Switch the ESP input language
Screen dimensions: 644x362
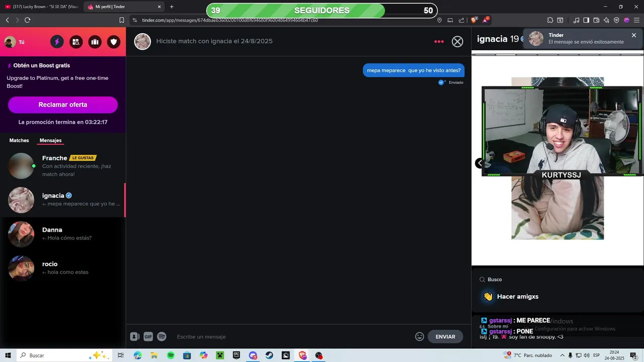point(597,355)
